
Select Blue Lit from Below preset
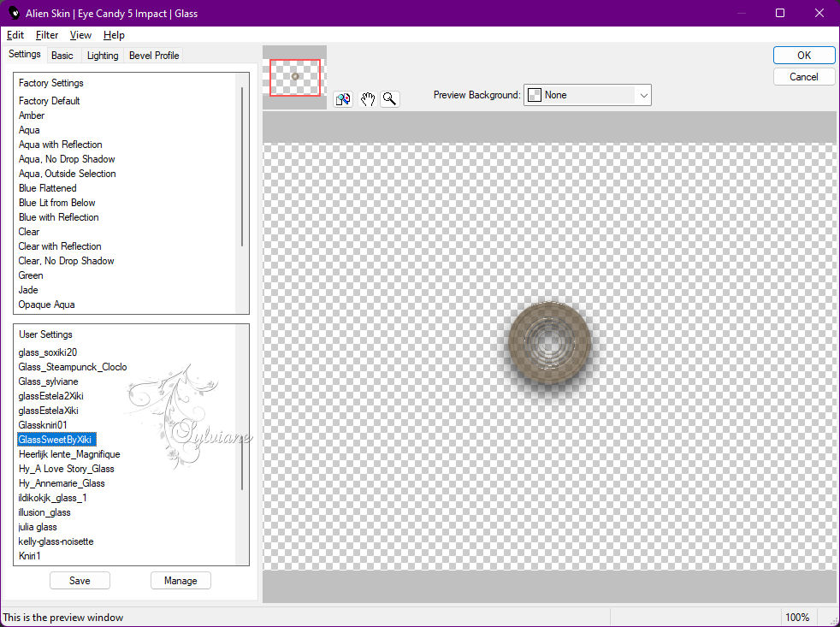56,203
